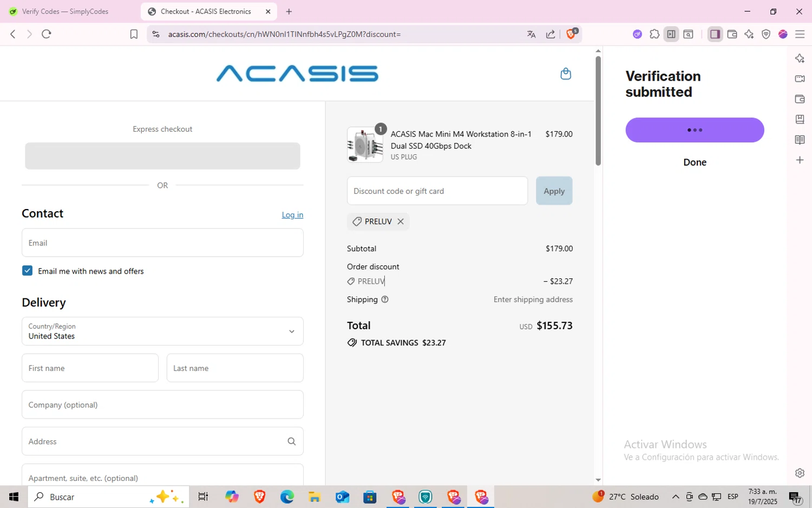This screenshot has height=508, width=812.
Task: Open Leo AI in the sidebar
Action: tap(800, 58)
